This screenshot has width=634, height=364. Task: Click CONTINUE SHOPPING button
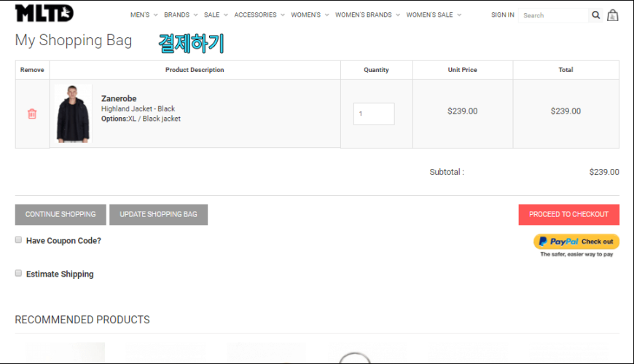60,215
